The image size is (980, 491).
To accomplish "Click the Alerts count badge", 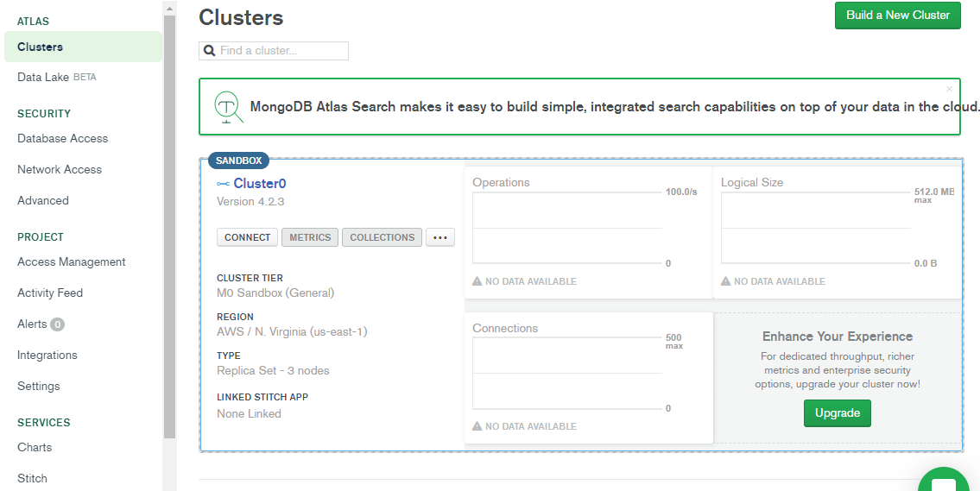I will coord(57,324).
